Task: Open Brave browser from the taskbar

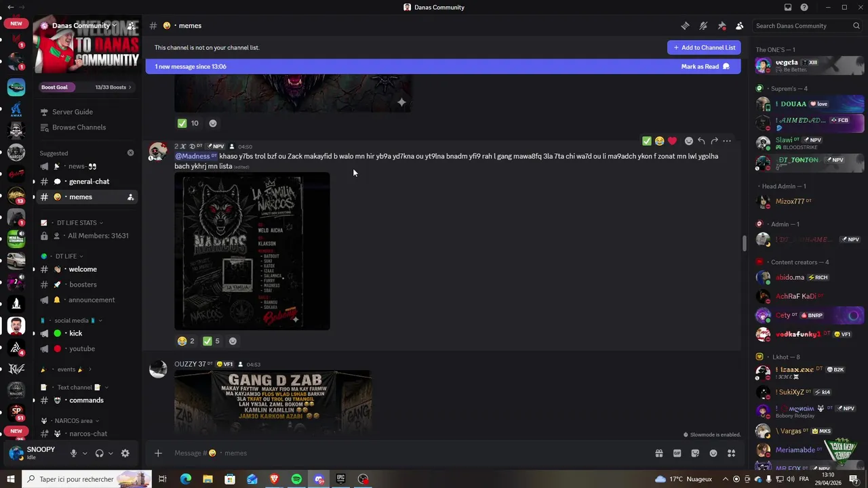Action: [274, 479]
